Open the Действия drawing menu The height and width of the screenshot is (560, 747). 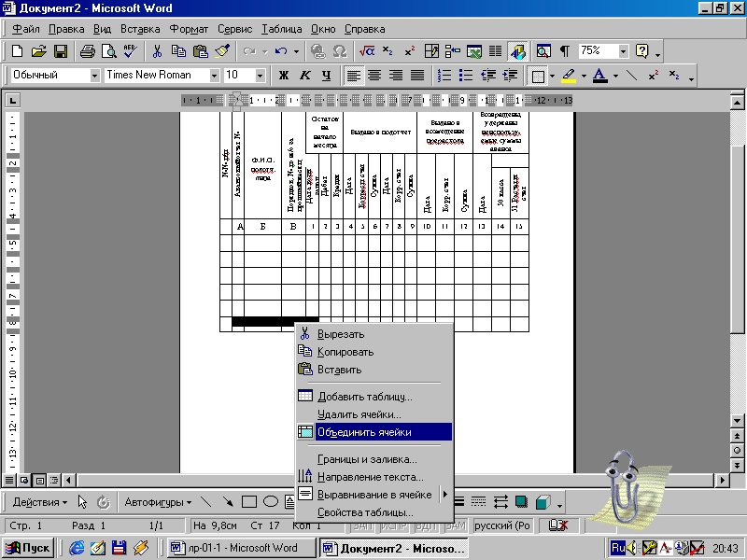(x=40, y=502)
